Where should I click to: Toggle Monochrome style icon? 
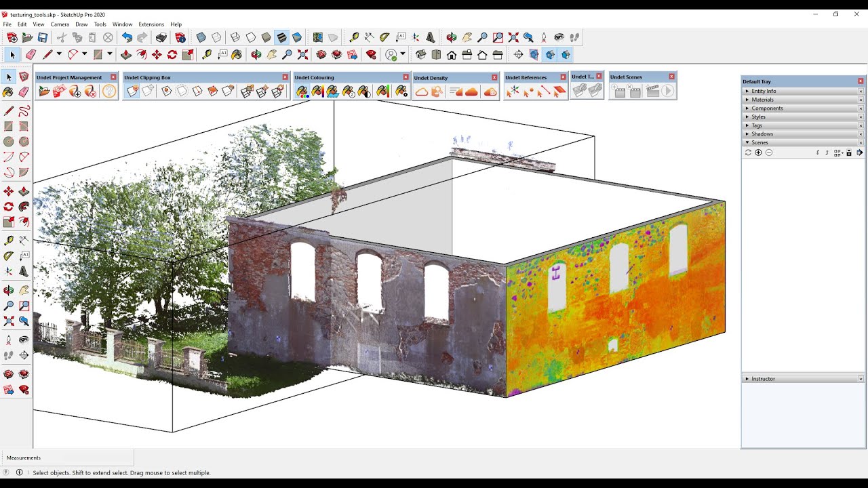click(x=297, y=37)
